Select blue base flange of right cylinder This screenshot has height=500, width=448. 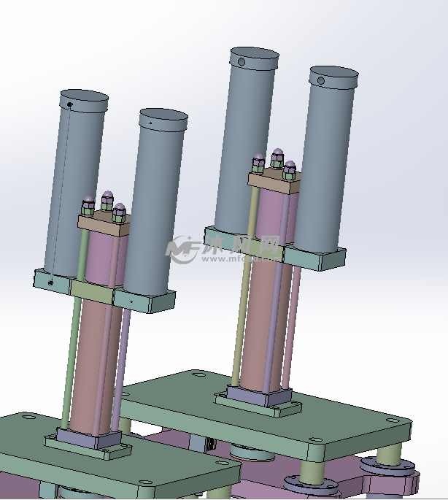coord(255,397)
